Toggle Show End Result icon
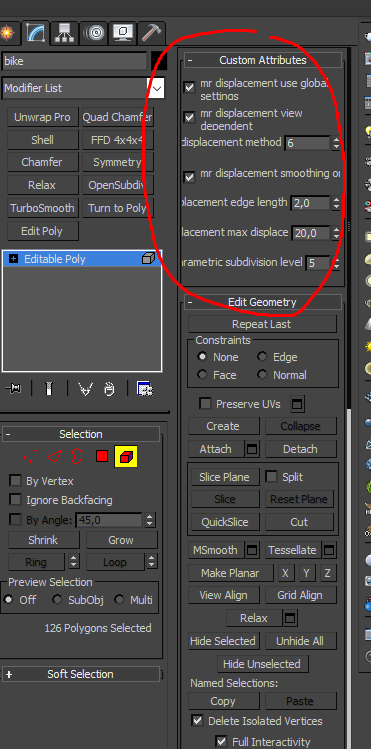The height and width of the screenshot is (749, 371). [x=48, y=389]
